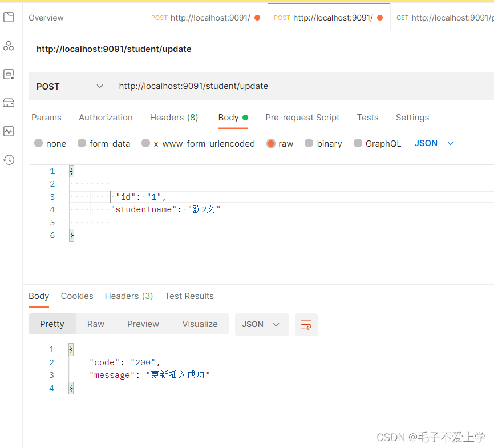Switch to the Cookies response tab

click(77, 296)
